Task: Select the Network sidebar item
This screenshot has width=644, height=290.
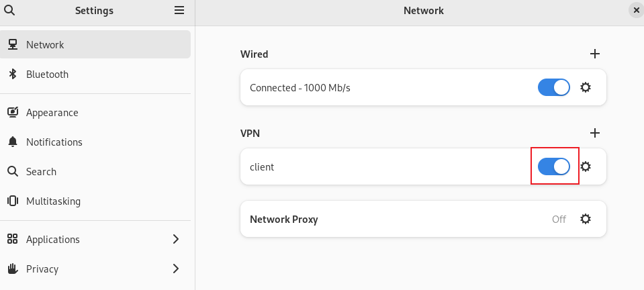Action: click(x=95, y=44)
